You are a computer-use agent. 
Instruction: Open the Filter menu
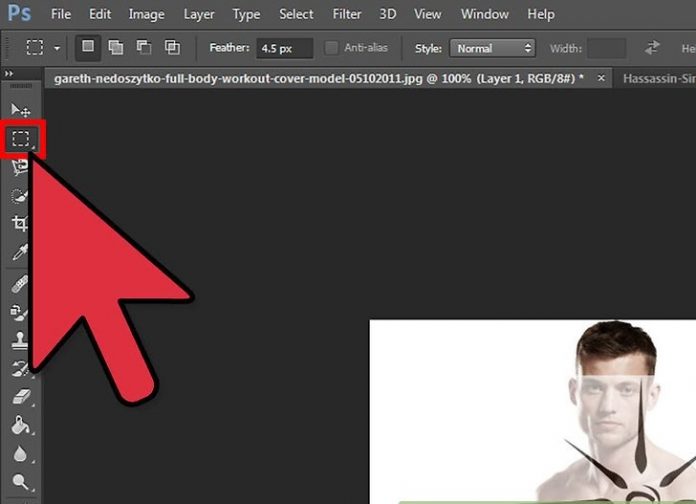pyautogui.click(x=347, y=15)
